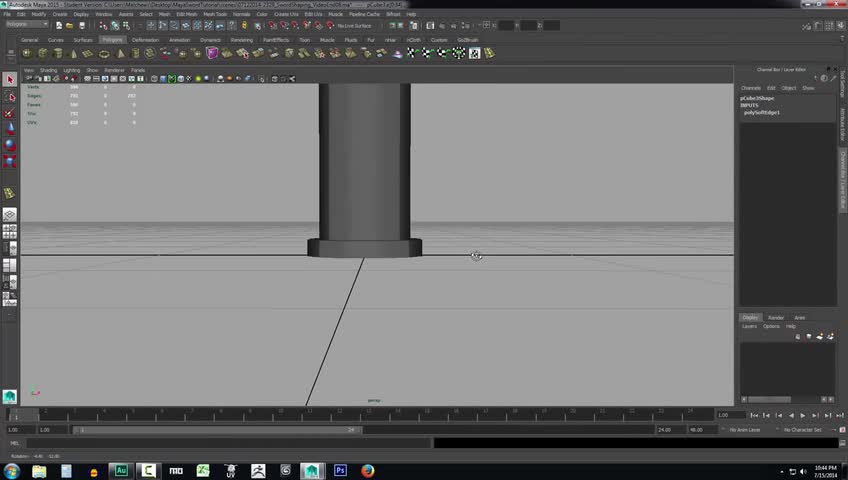Create a polygon cone from shelf
Viewport: 848px width, 480px height.
[74, 53]
